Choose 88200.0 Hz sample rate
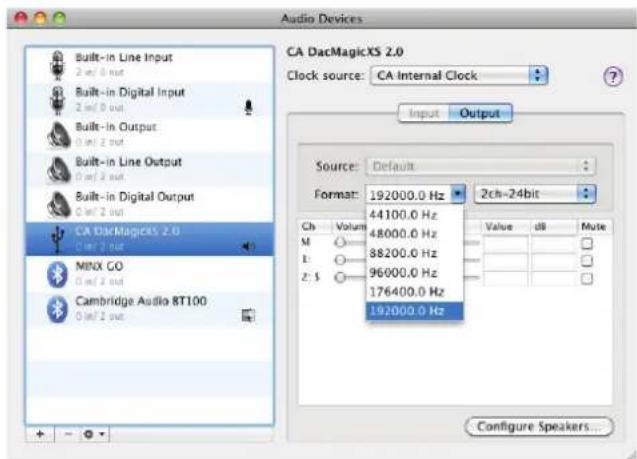 click(x=414, y=253)
